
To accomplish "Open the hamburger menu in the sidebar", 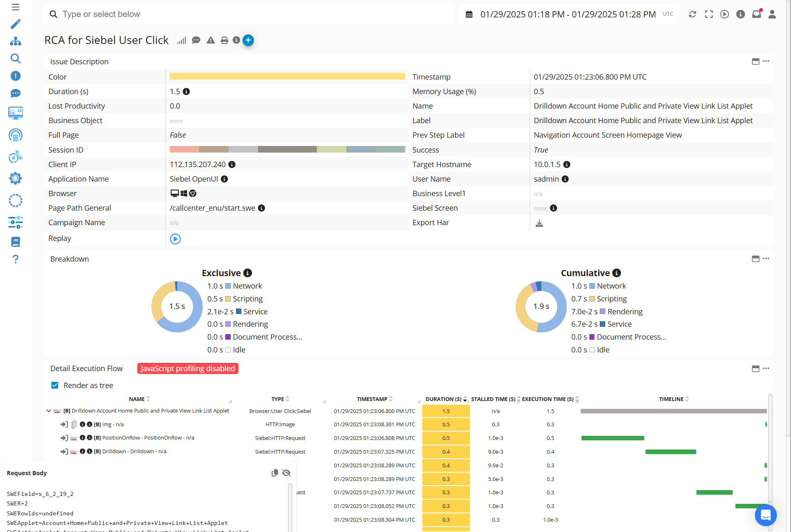I will pos(15,7).
